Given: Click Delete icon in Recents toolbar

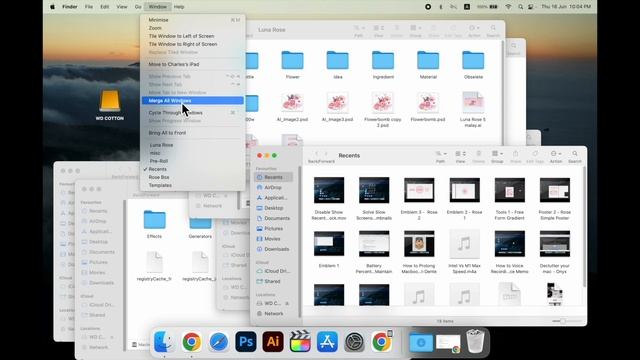Looking at the screenshot, I should (479, 154).
